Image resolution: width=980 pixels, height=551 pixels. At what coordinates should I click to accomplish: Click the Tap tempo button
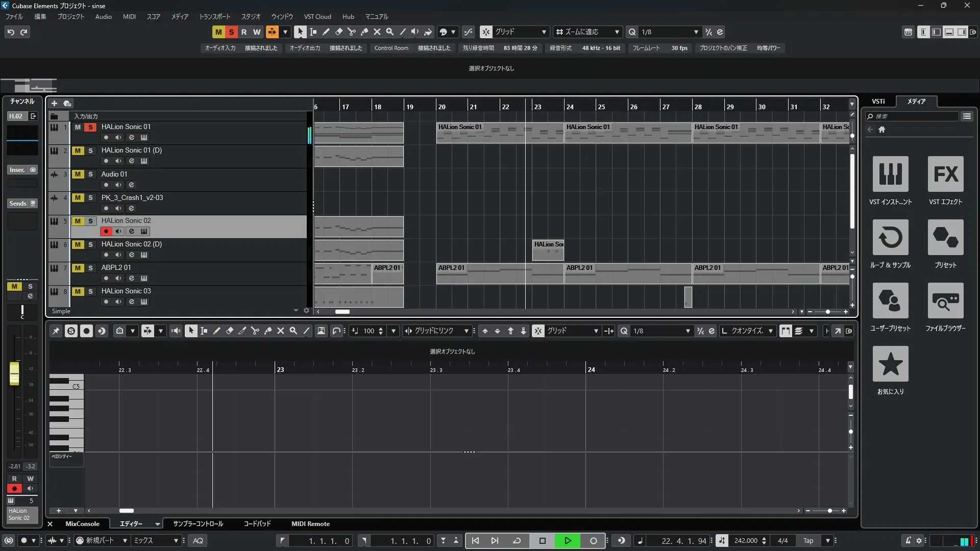click(x=808, y=540)
